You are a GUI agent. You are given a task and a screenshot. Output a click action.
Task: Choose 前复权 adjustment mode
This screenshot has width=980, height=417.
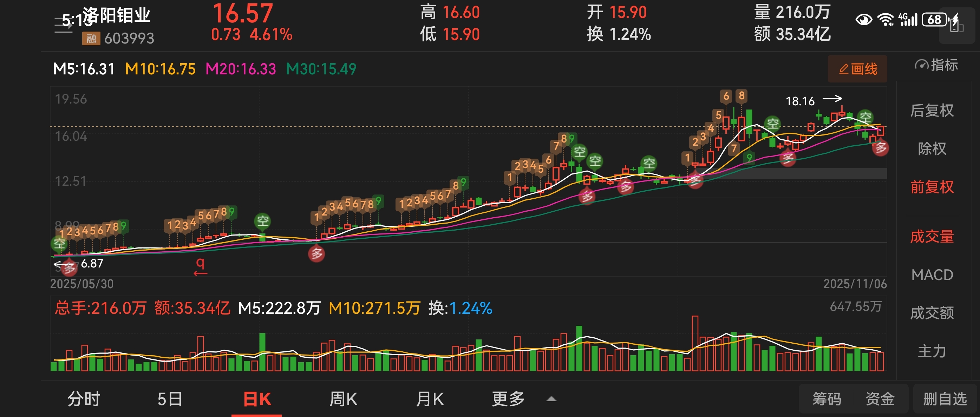point(932,187)
